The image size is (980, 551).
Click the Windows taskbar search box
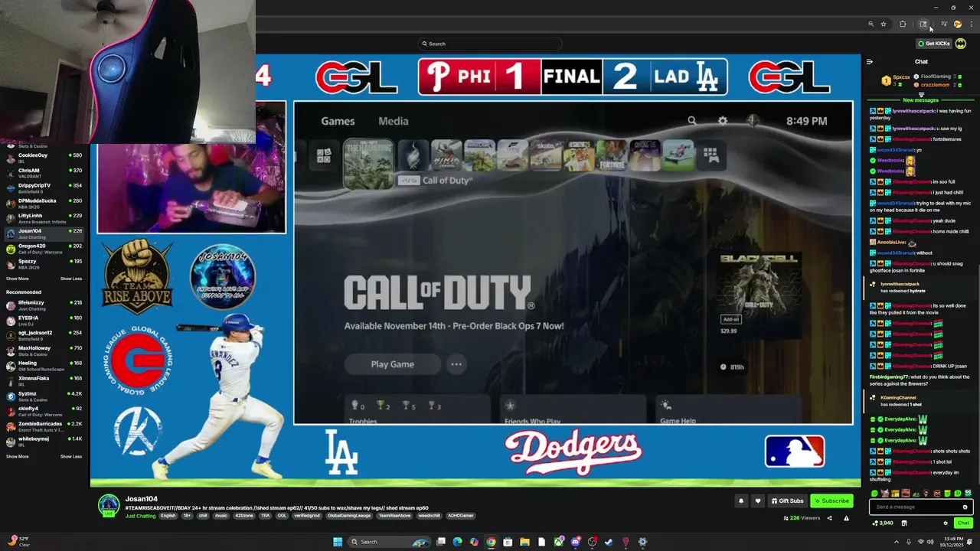coord(389,542)
